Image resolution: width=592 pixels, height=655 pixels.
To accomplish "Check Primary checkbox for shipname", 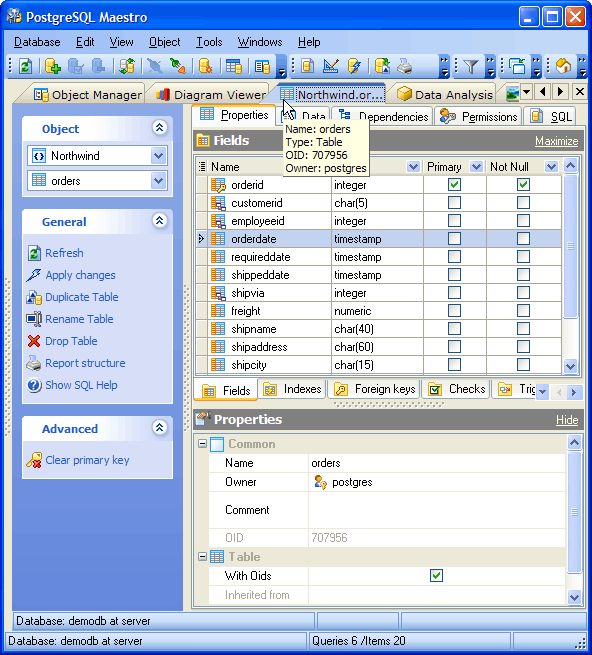I will (454, 328).
